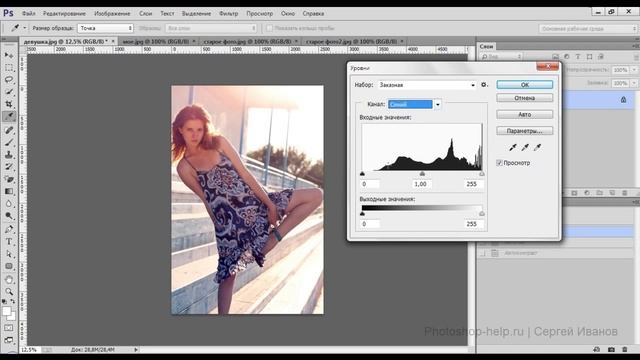Open the Редактирование menu
Image resolution: width=640 pixels, height=360 pixels.
coord(64,13)
